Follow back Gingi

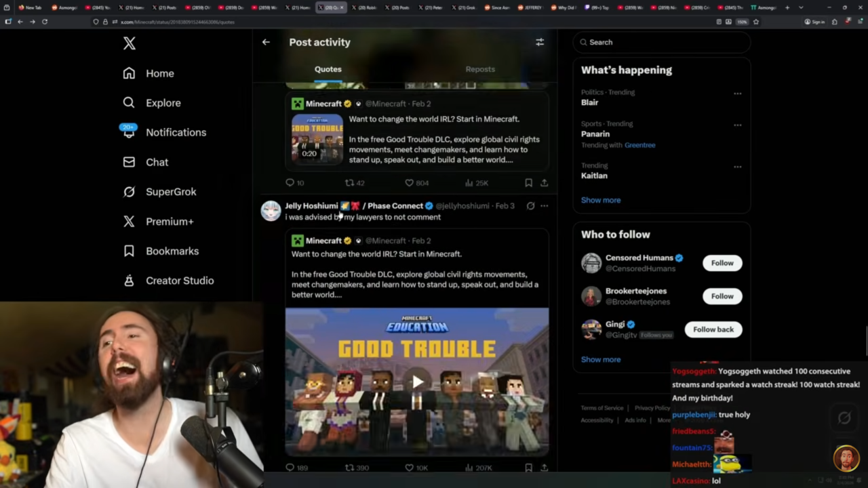click(x=713, y=329)
